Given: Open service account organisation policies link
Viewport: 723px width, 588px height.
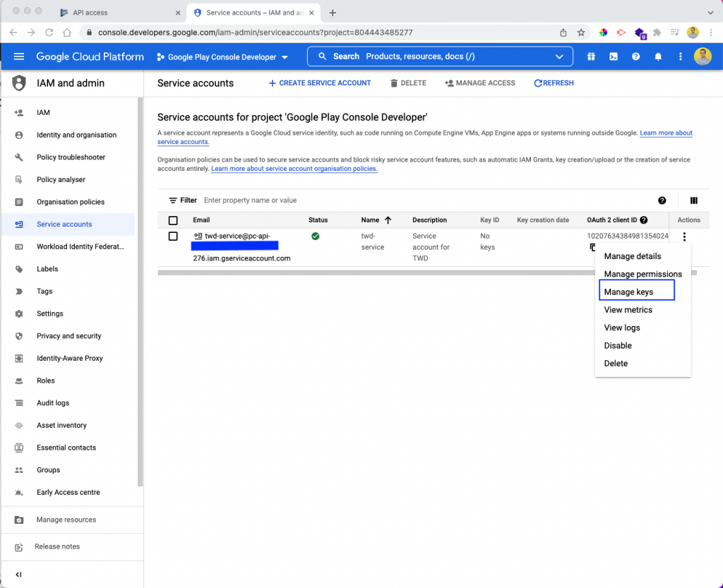Looking at the screenshot, I should tap(294, 169).
